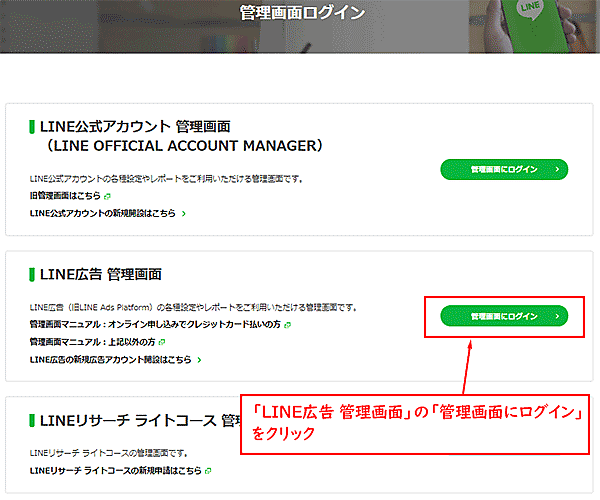
Task: Open 旧管理画面はこちら link
Action: tap(65, 196)
